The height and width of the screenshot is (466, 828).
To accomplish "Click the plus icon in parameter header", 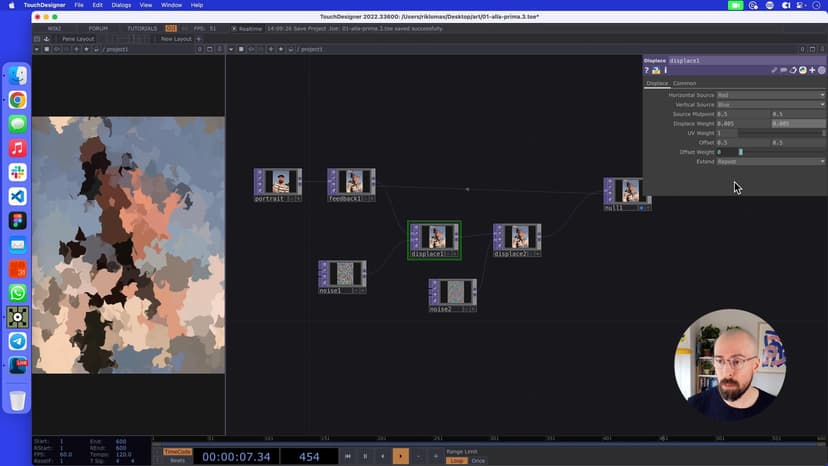I will tap(812, 70).
